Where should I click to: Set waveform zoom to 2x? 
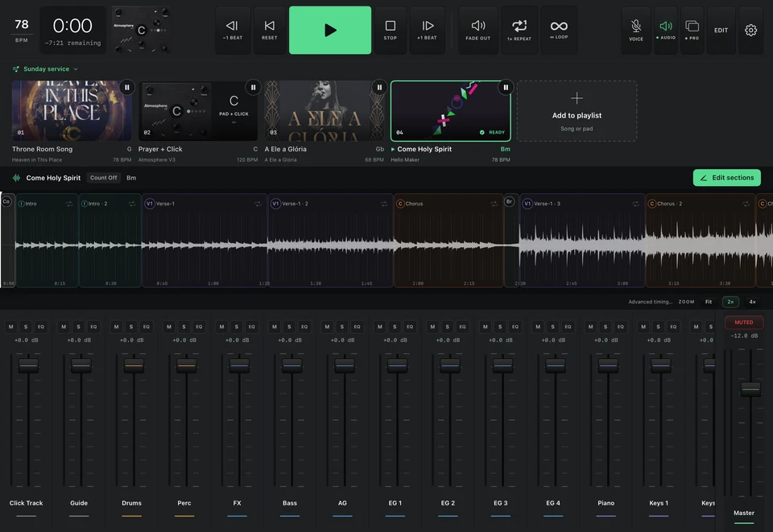730,302
